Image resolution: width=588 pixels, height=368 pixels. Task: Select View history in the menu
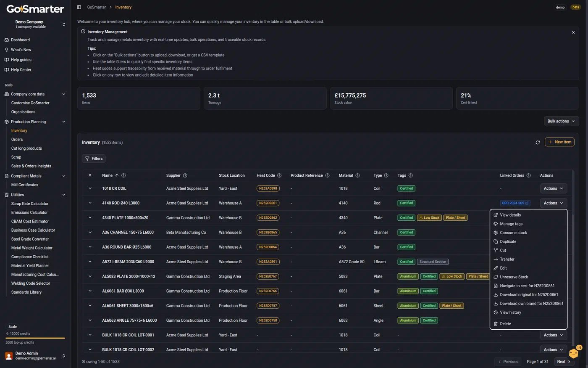click(528, 312)
